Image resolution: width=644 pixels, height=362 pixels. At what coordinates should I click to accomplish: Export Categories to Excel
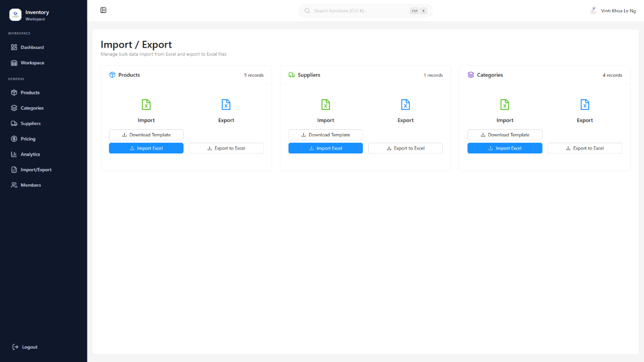[584, 148]
